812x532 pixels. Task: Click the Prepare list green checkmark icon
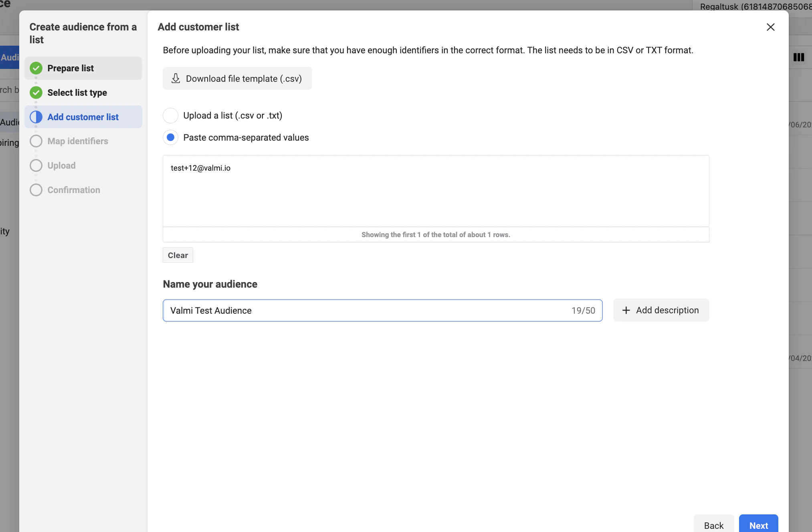pyautogui.click(x=36, y=68)
